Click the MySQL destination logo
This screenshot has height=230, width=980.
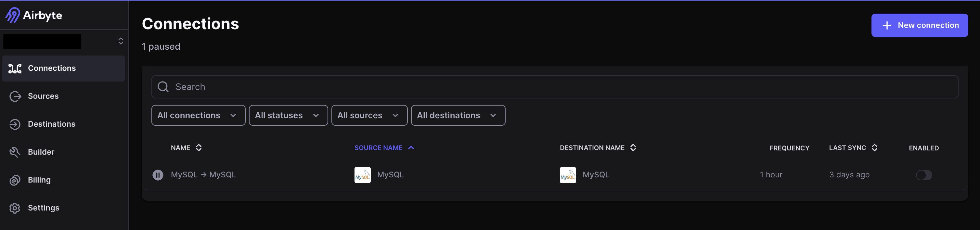coord(568,175)
